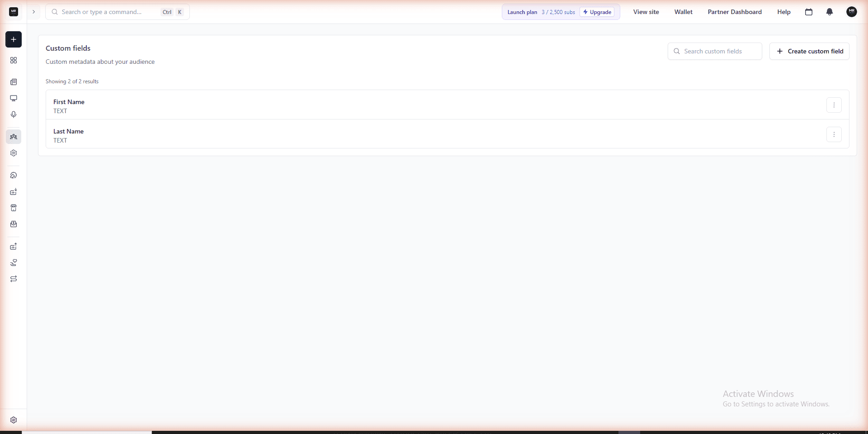Select the audience people icon in sidebar
This screenshot has height=434, width=868.
(14, 137)
